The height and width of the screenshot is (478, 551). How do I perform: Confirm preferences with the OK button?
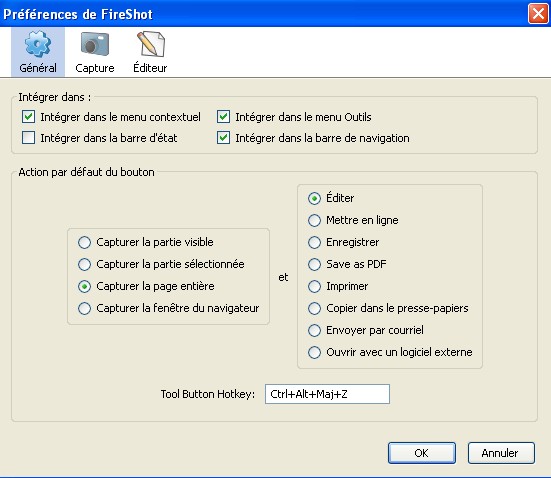(x=422, y=453)
